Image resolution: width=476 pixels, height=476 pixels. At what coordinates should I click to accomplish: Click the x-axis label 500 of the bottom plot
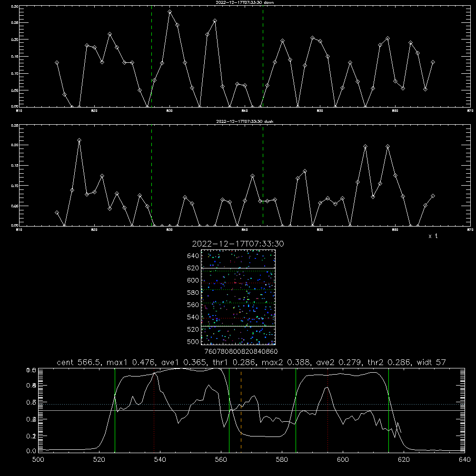click(x=38, y=460)
